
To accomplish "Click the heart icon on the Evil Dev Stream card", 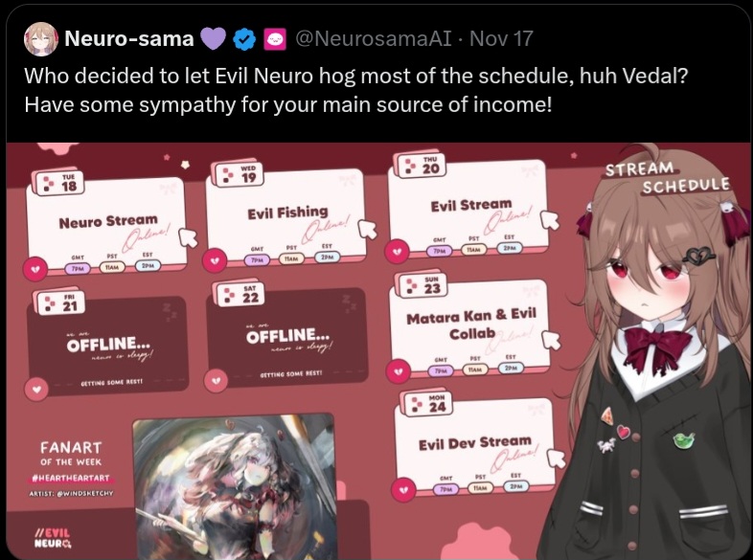I will tap(403, 490).
